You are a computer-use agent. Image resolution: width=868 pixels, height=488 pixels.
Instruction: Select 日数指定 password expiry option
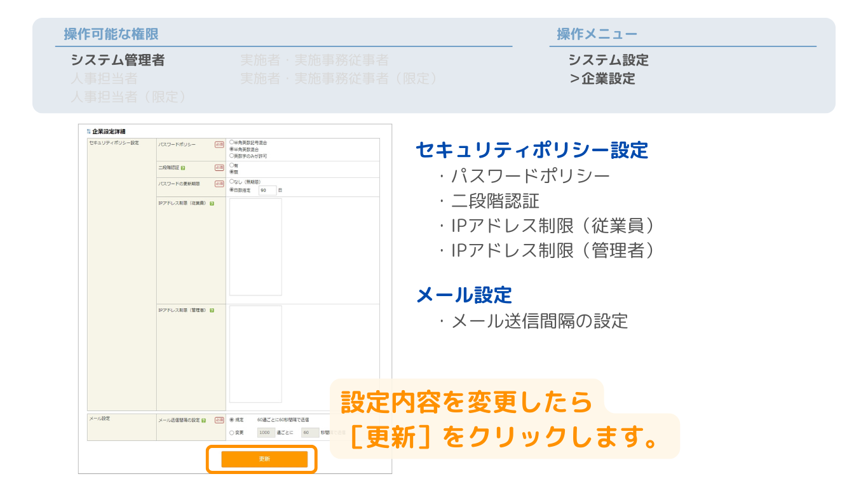pyautogui.click(x=232, y=190)
